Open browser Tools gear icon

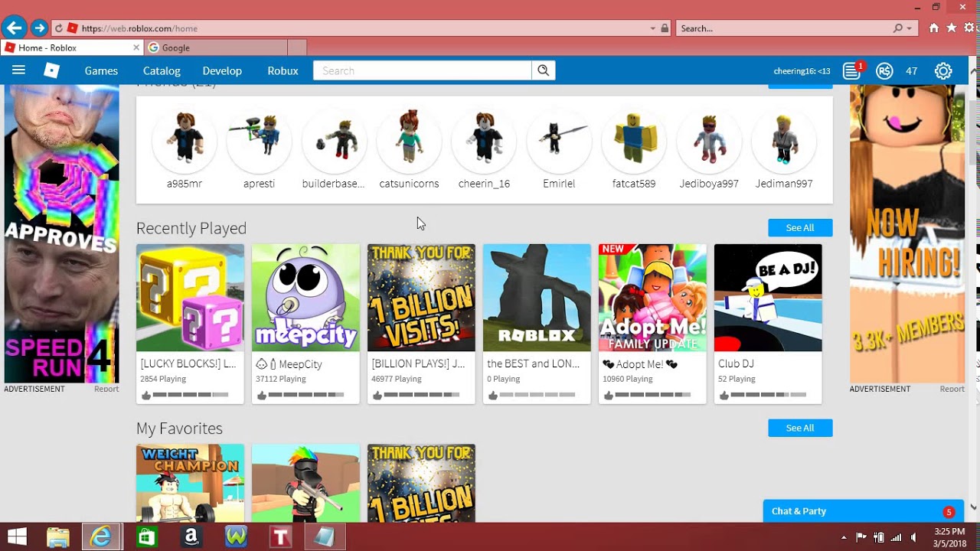pos(970,28)
